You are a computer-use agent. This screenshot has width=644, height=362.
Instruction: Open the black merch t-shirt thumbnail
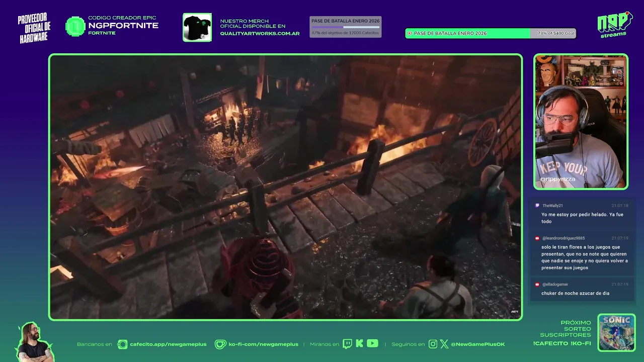point(197,27)
